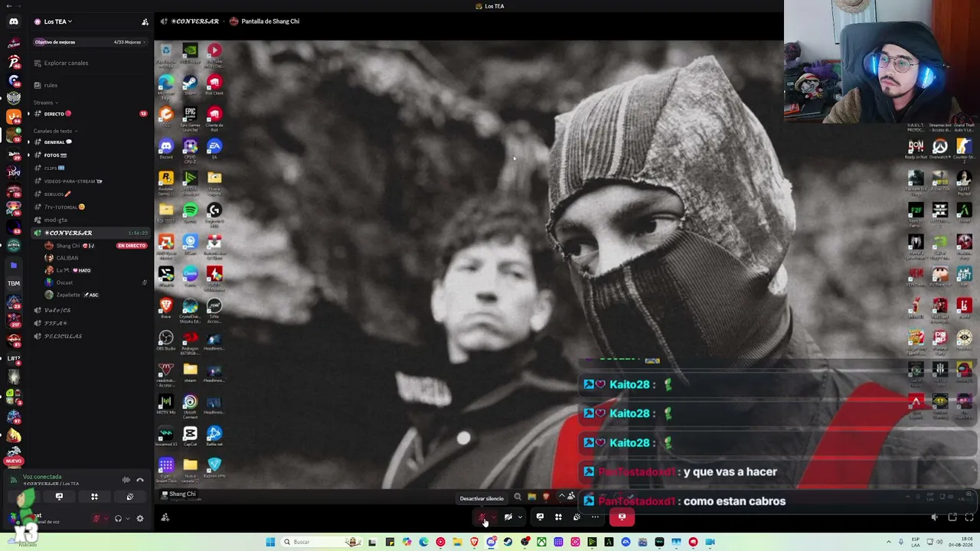Collapse the Canales de texto category
Image resolution: width=980 pixels, height=551 pixels.
[55, 131]
